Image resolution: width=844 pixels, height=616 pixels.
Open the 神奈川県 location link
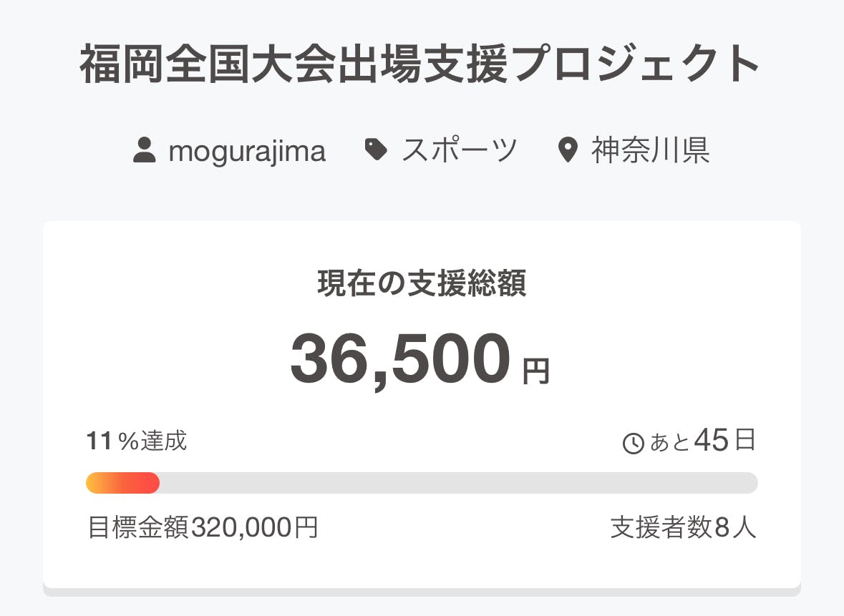pyautogui.click(x=650, y=151)
